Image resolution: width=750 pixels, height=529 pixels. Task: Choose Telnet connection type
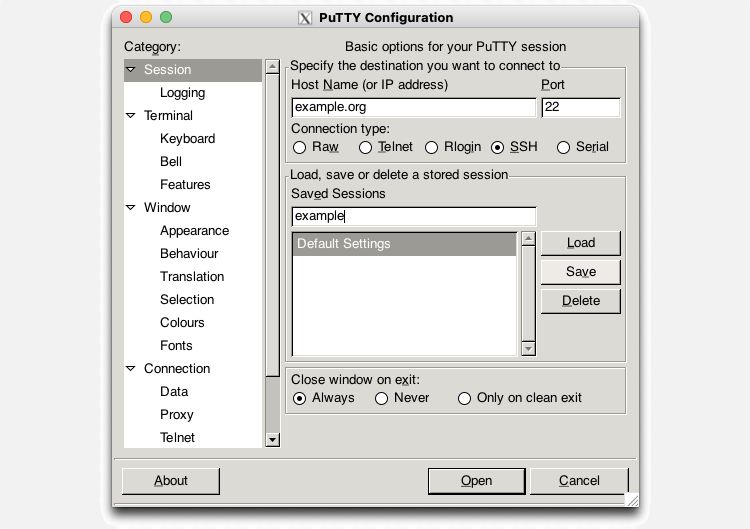tap(365, 147)
